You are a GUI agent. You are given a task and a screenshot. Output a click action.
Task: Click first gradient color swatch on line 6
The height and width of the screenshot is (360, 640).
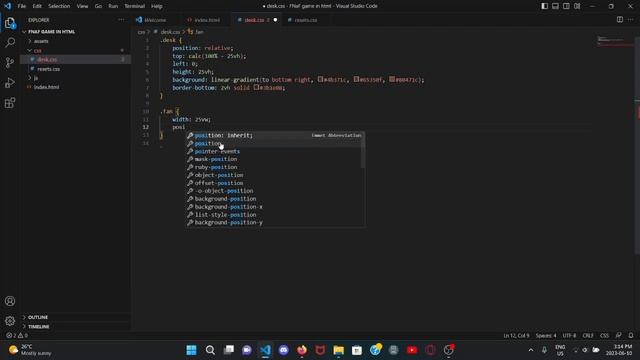tap(320, 79)
